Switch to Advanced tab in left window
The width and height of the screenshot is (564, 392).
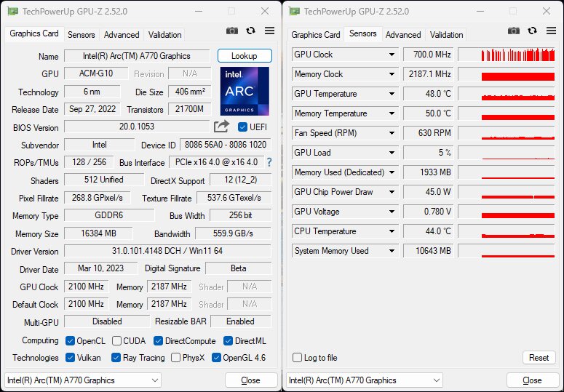point(122,35)
